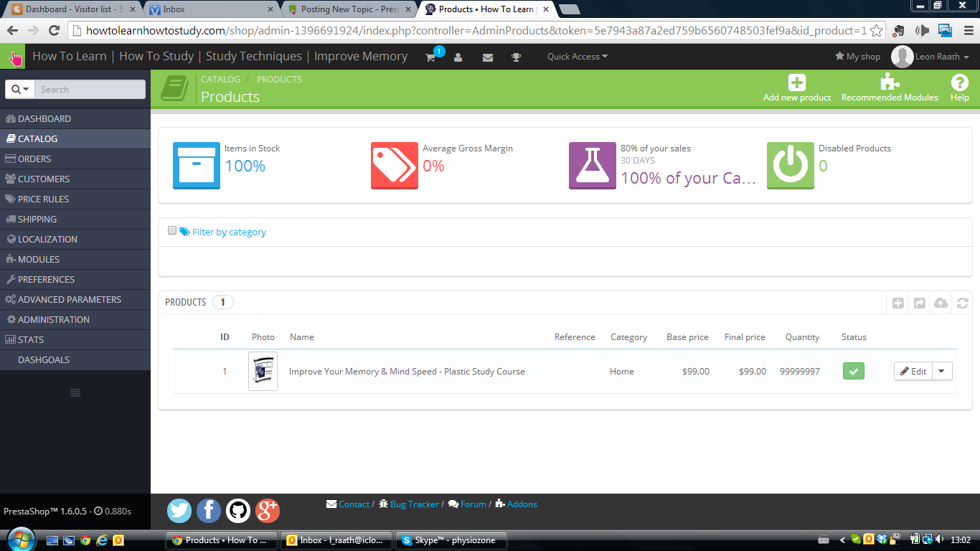
Task: Click the Edit button for the product
Action: pos(913,372)
